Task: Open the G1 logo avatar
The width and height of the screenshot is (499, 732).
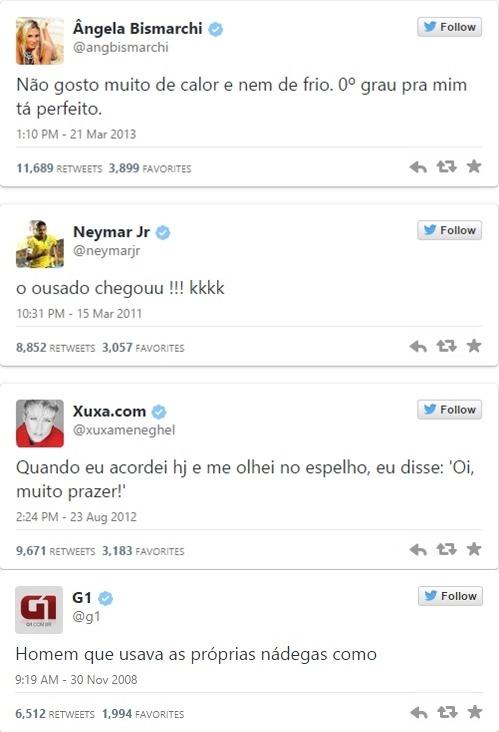Action: click(39, 610)
